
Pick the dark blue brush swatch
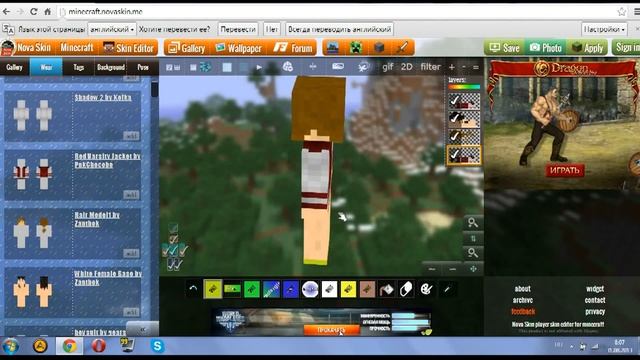(x=291, y=289)
